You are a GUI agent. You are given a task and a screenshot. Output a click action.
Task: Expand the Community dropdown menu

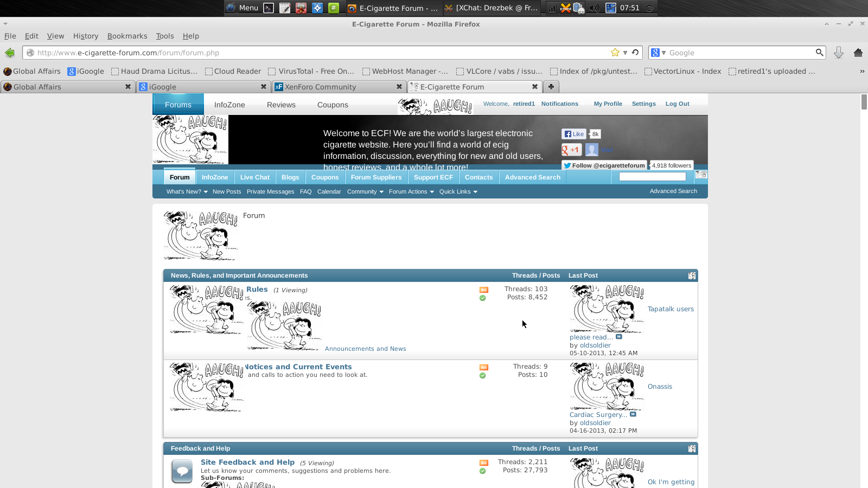(x=365, y=191)
